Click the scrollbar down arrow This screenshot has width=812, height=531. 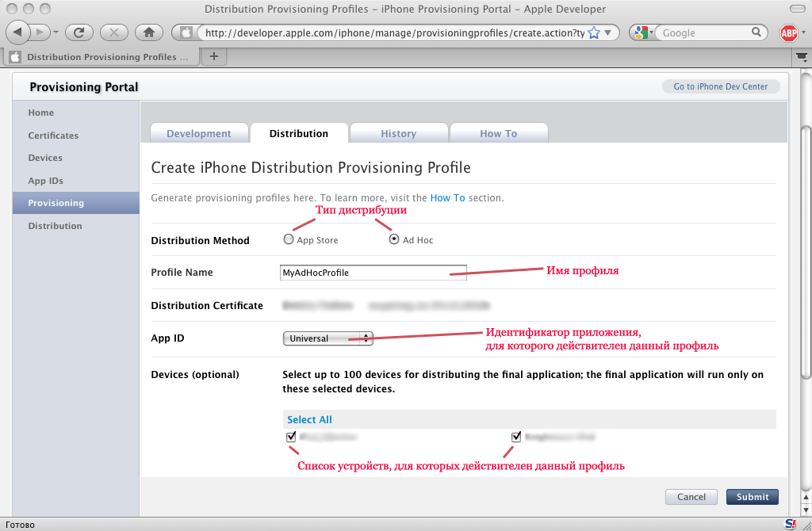pos(806,510)
